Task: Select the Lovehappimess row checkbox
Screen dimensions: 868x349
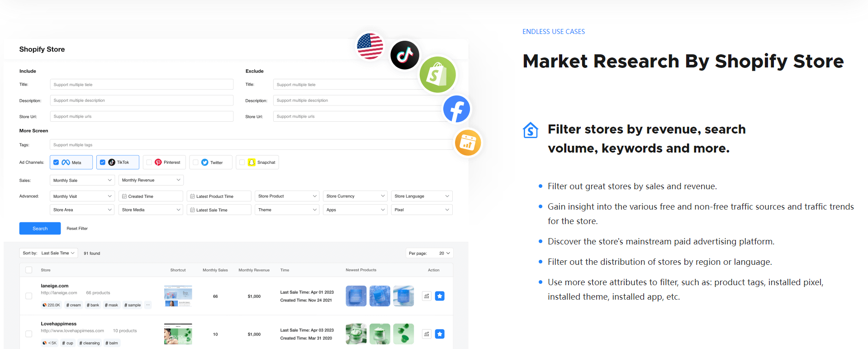Action: point(29,334)
